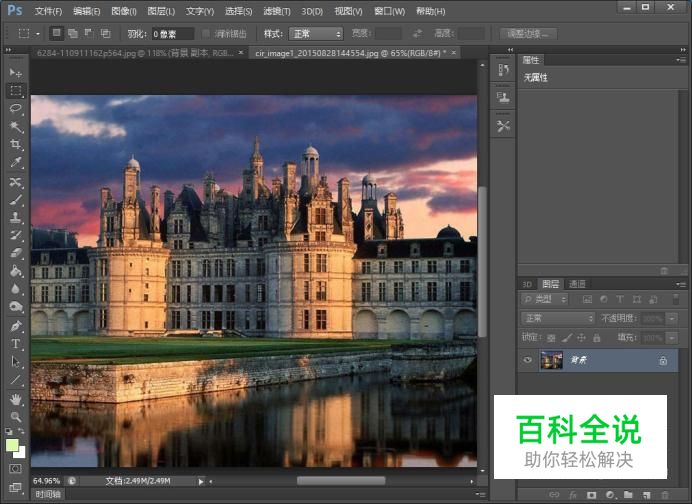The image size is (692, 504).
Task: Select the Zoom tool in toolbox
Action: click(x=15, y=416)
